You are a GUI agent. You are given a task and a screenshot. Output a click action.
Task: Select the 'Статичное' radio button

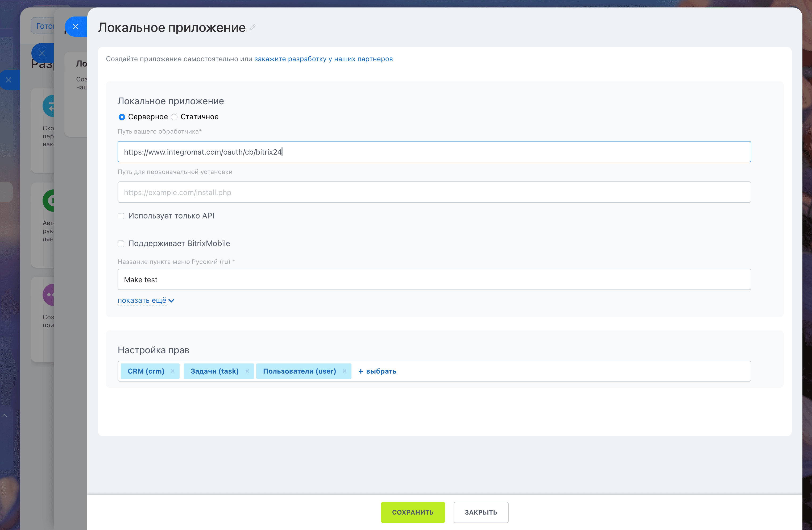174,117
